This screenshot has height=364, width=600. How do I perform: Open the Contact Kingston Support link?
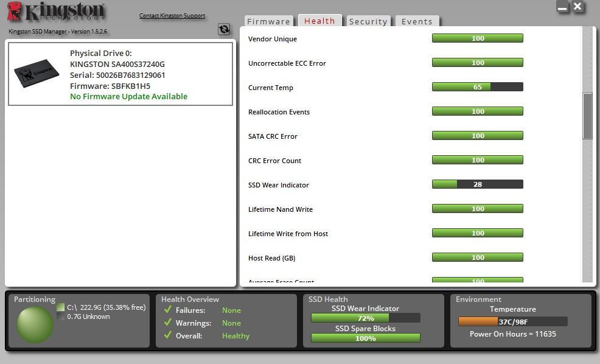(172, 16)
